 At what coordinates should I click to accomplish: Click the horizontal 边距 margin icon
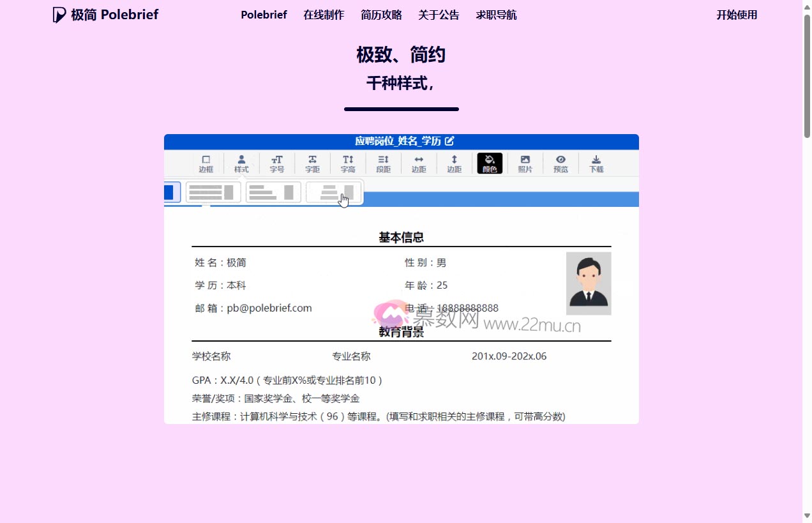(418, 163)
